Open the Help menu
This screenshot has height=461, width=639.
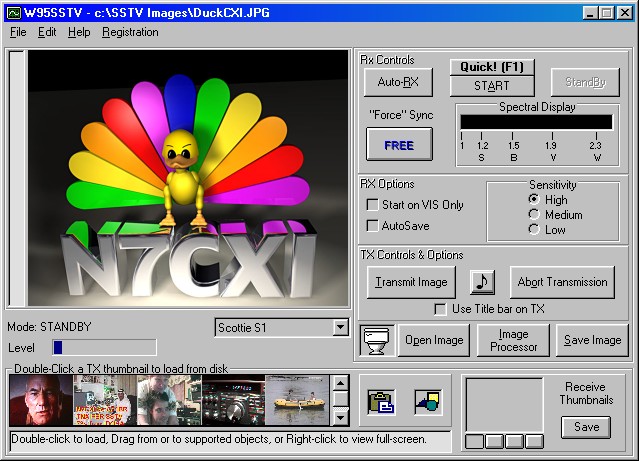click(x=79, y=32)
